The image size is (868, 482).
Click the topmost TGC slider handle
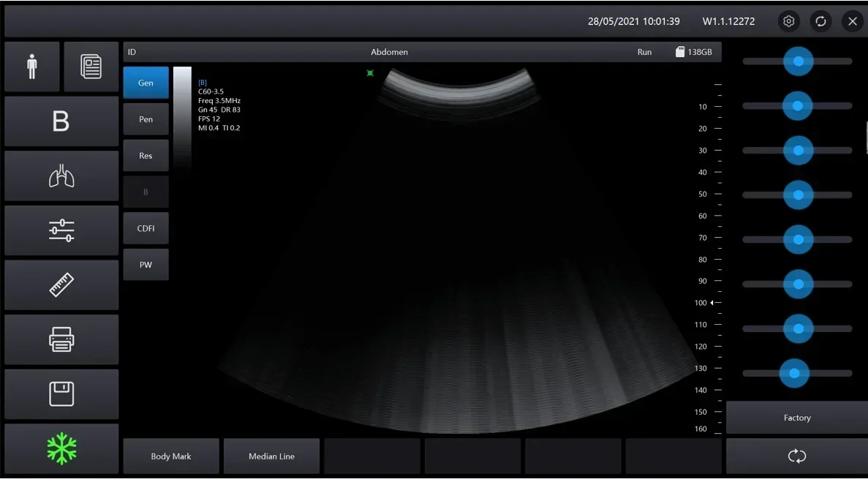798,61
